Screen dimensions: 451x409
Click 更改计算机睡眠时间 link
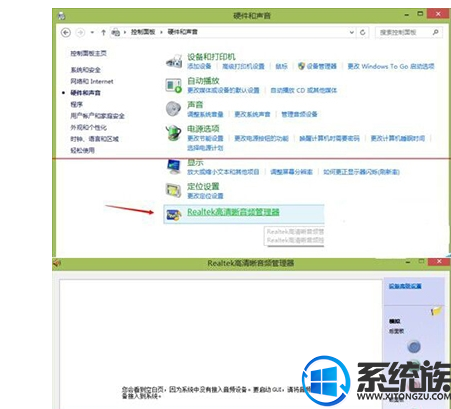(x=398, y=138)
